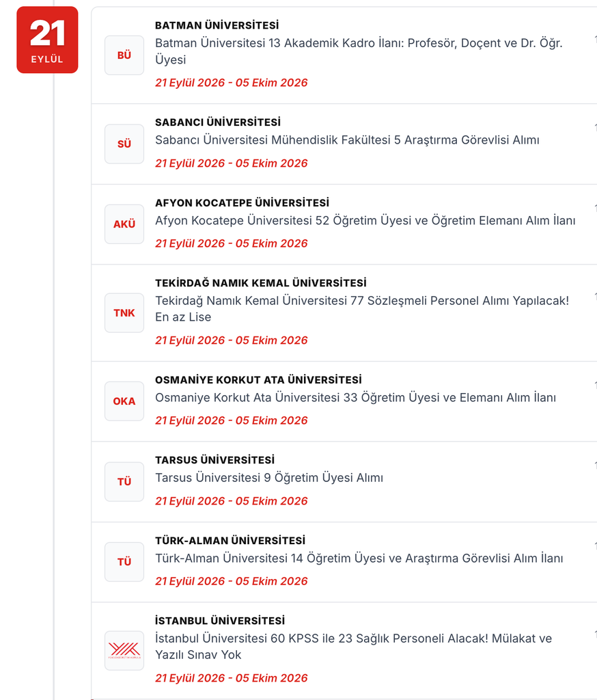Click the SÜ Sabancı Üniversitesi logo icon
This screenshot has height=700, width=597.
pos(124,144)
